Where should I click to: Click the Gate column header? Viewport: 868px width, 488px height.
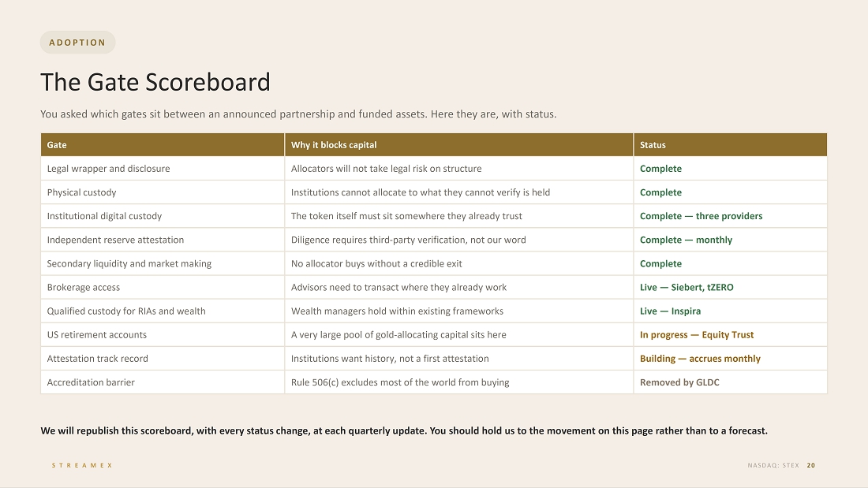(x=163, y=145)
